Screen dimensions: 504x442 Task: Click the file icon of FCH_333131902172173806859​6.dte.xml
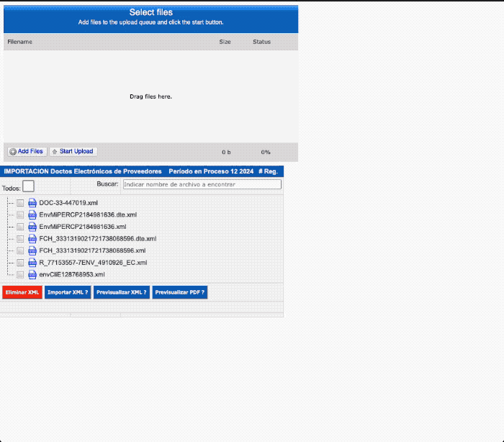click(32, 238)
